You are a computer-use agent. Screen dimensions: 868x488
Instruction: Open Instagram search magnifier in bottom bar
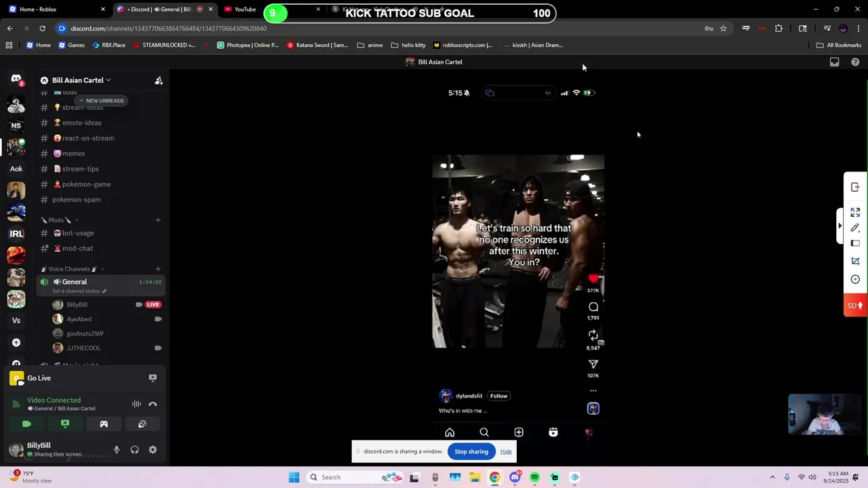[484, 432]
